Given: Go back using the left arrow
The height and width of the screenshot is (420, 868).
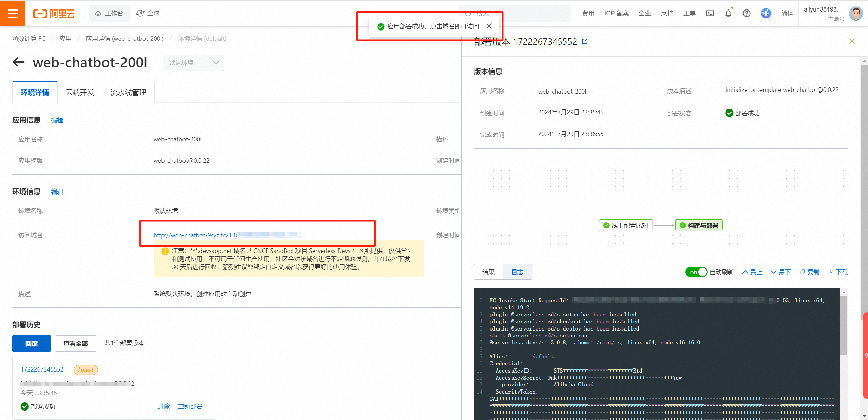Looking at the screenshot, I should (19, 62).
